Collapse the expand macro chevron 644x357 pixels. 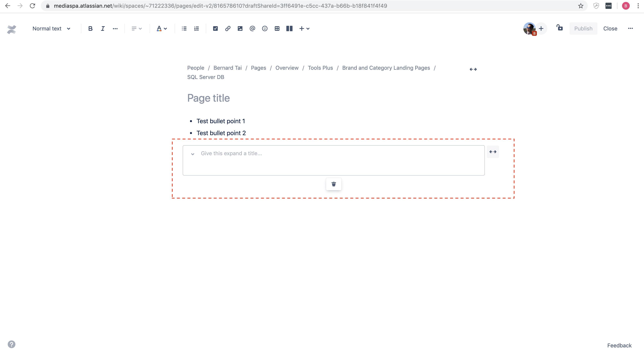point(193,154)
